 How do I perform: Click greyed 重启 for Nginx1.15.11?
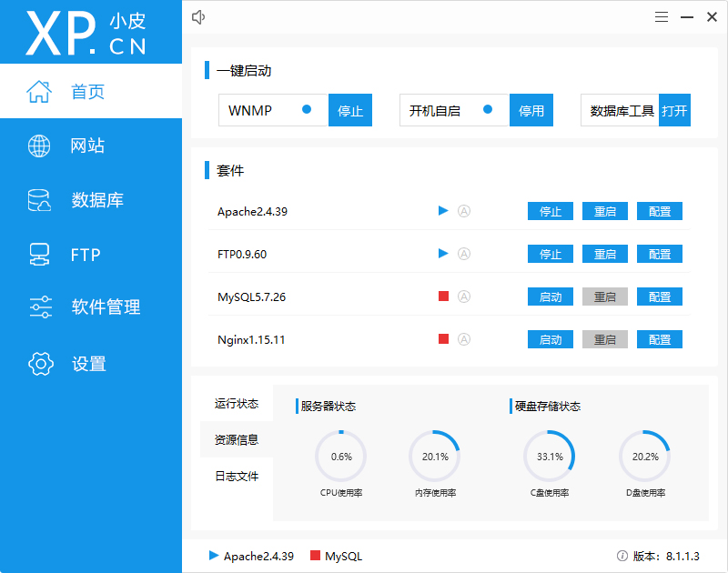pyautogui.click(x=605, y=339)
